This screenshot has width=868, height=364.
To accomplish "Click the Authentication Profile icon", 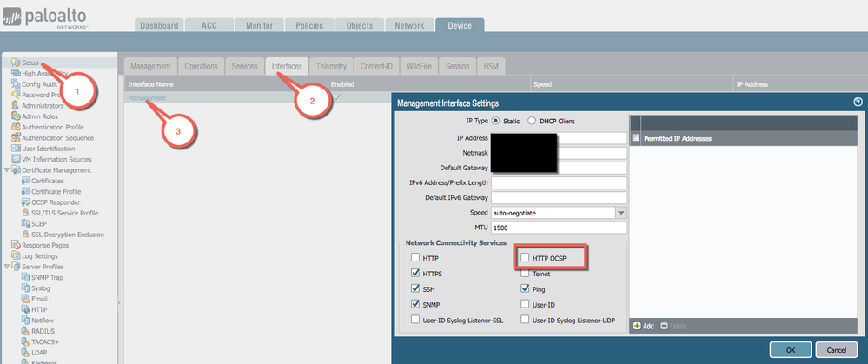I will tap(16, 127).
